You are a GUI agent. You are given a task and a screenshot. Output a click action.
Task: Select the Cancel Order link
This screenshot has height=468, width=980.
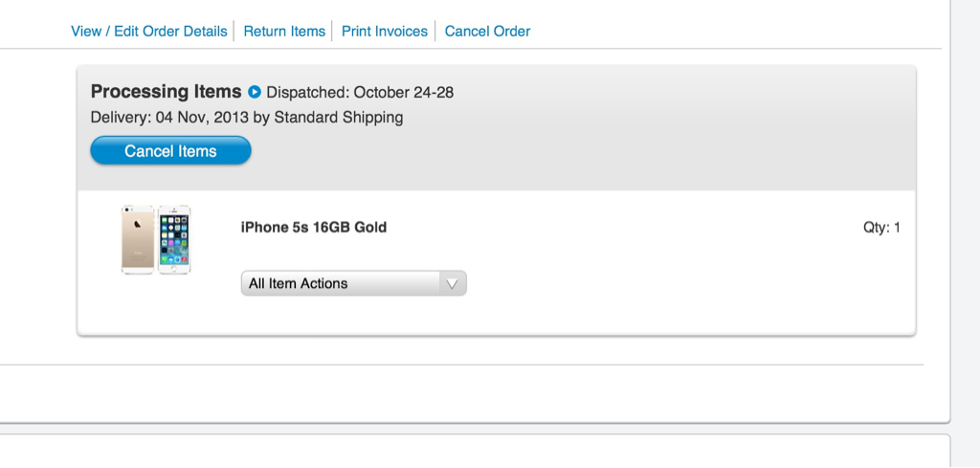(487, 32)
